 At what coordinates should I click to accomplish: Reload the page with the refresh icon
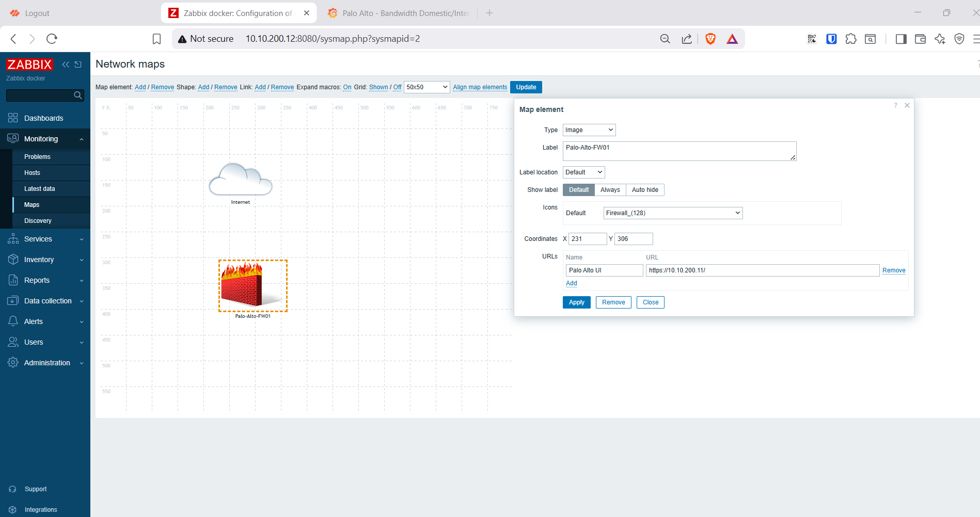(x=52, y=39)
